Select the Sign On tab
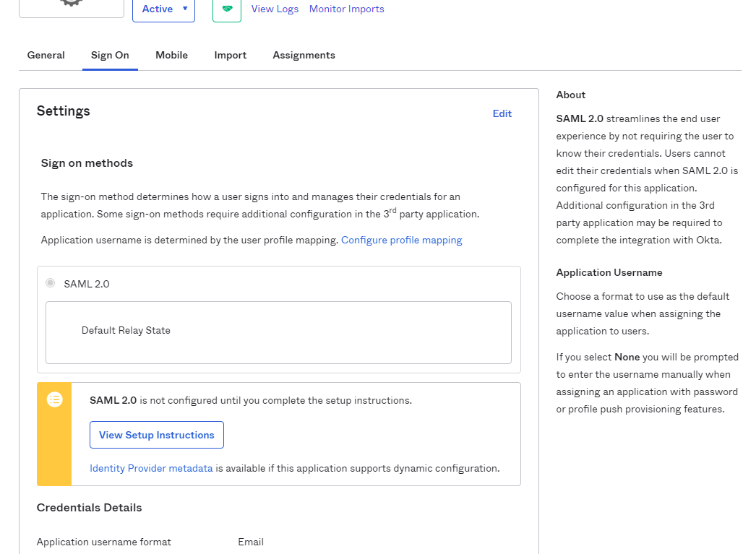 110,55
